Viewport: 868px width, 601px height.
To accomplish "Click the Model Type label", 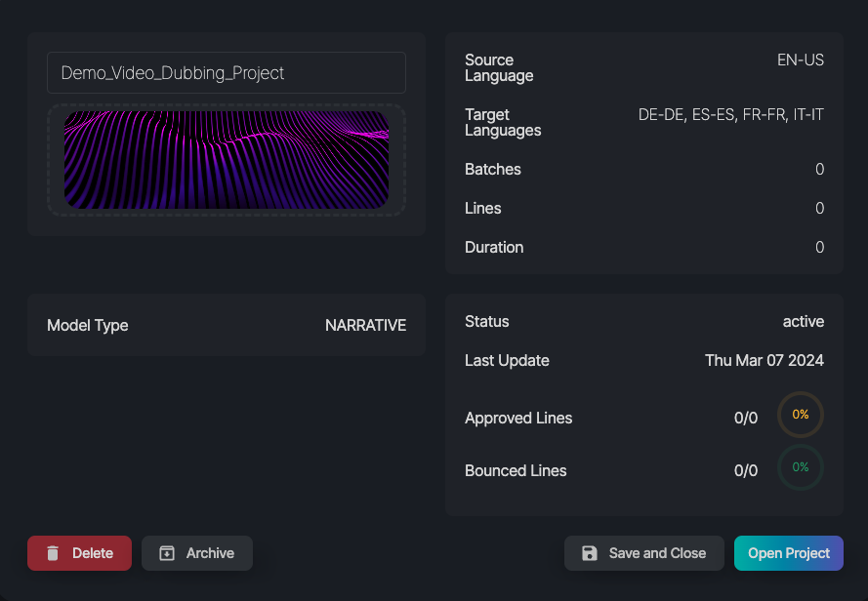I will coord(88,325).
